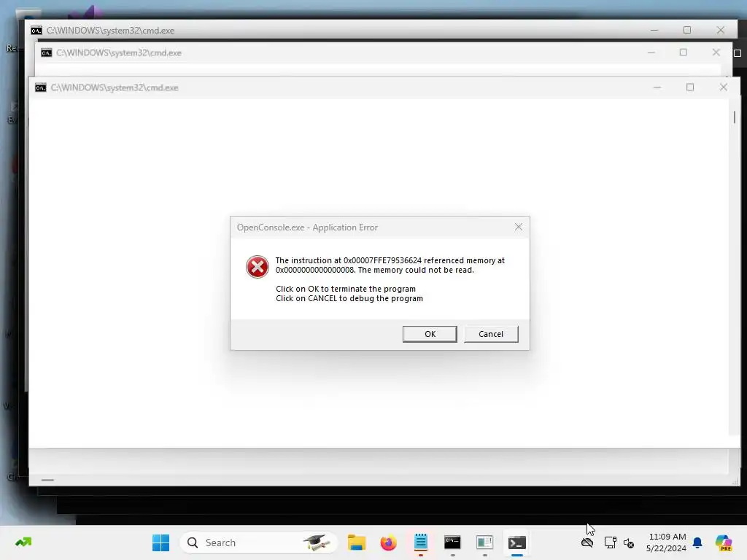Image resolution: width=747 pixels, height=560 pixels.
Task: Click OK to terminate the program
Action: [x=430, y=334]
